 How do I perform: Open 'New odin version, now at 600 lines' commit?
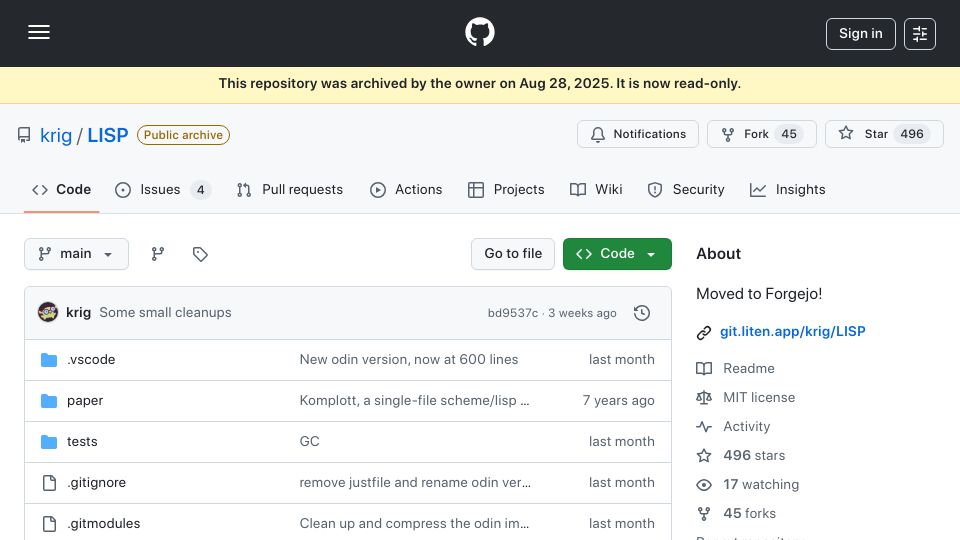pyautogui.click(x=408, y=359)
